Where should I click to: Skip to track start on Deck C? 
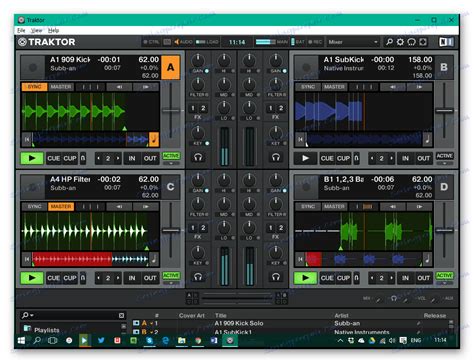[x=27, y=259]
